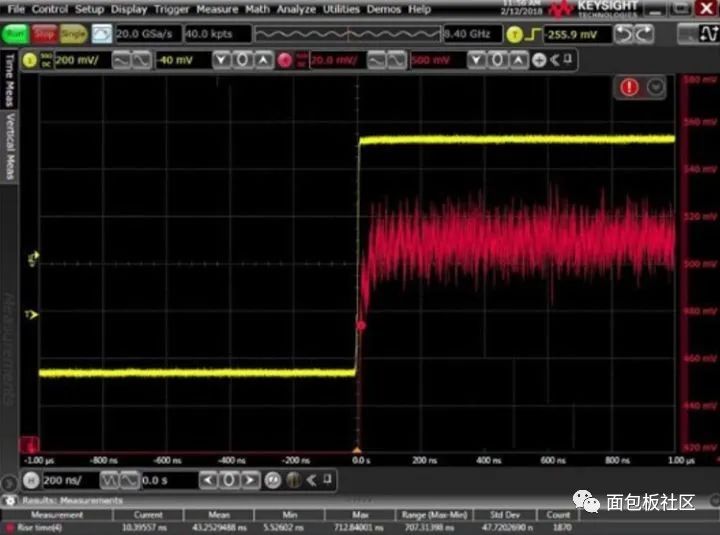Viewport: 720px width, 535px height.
Task: Open the Math menu
Action: click(x=257, y=9)
